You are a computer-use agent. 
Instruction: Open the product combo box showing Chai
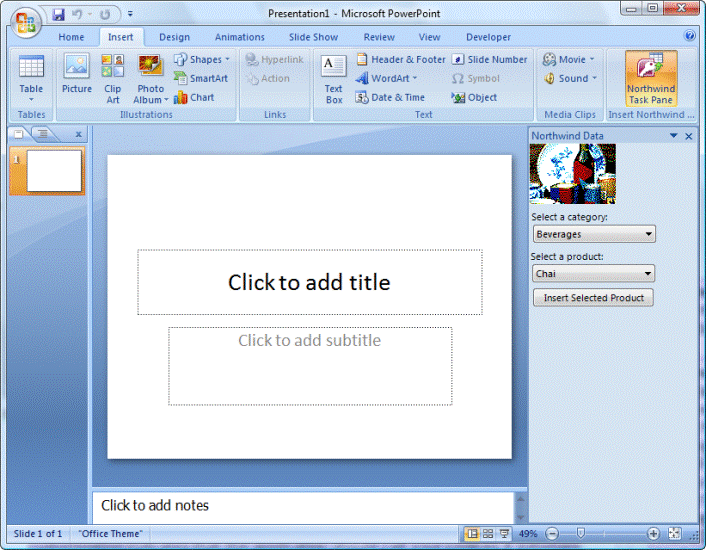pyautogui.click(x=593, y=274)
